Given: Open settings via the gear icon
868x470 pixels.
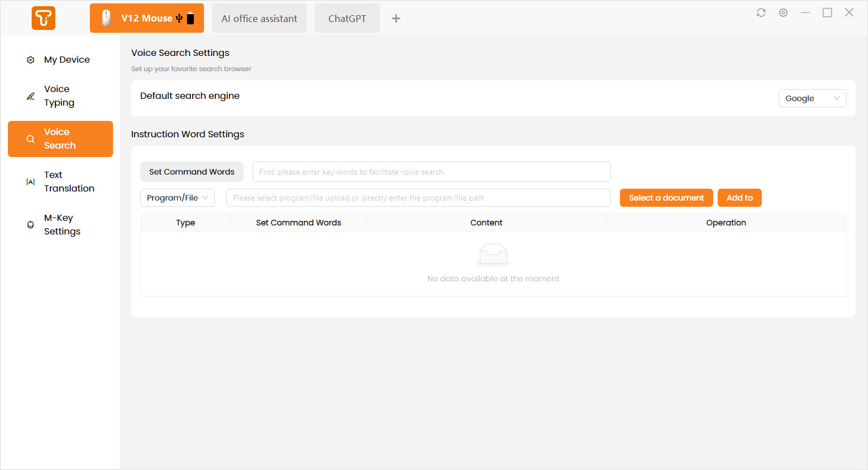Looking at the screenshot, I should coord(783,12).
